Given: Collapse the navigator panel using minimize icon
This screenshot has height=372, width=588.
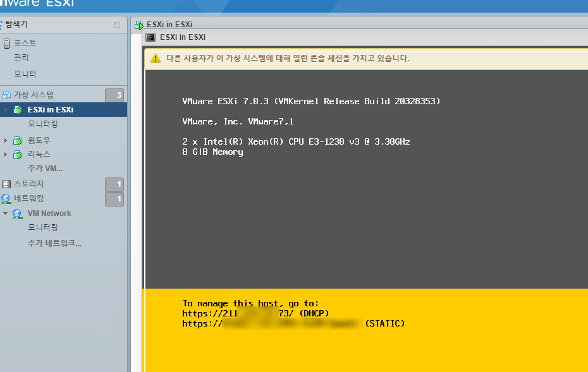Looking at the screenshot, I should [117, 25].
